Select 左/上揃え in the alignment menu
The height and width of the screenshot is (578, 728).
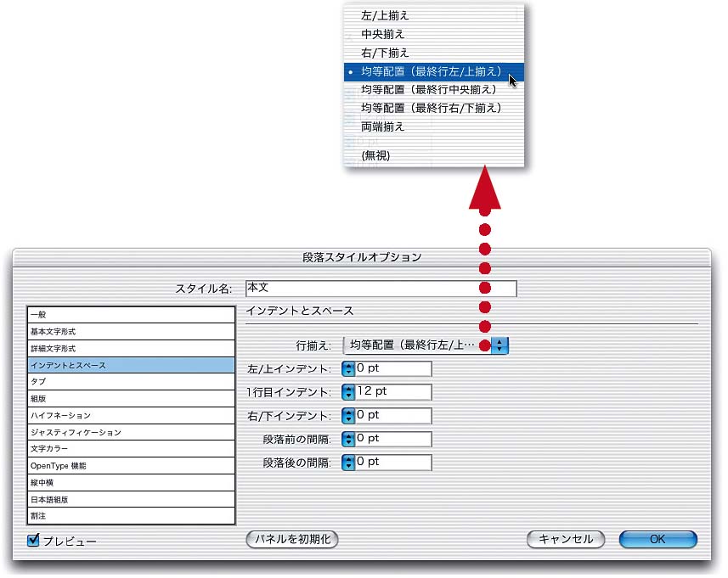coord(433,16)
